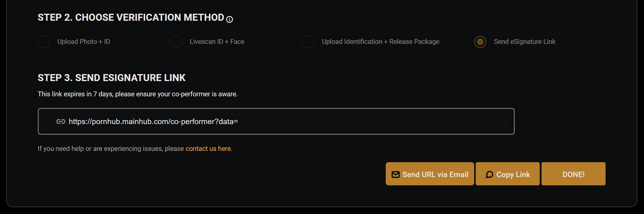The width and height of the screenshot is (644, 214).
Task: Click the chain link icon in URL field
Action: point(61,121)
